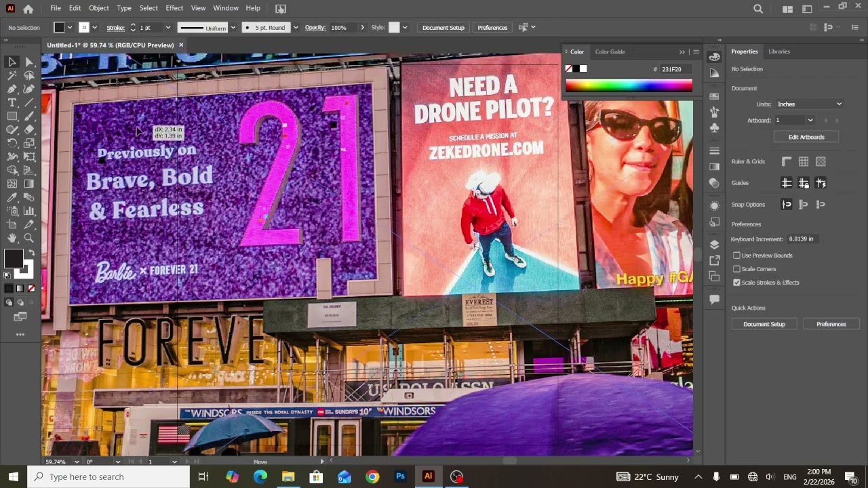Open the Units dropdown showing Inches
The height and width of the screenshot is (488, 868).
(809, 104)
